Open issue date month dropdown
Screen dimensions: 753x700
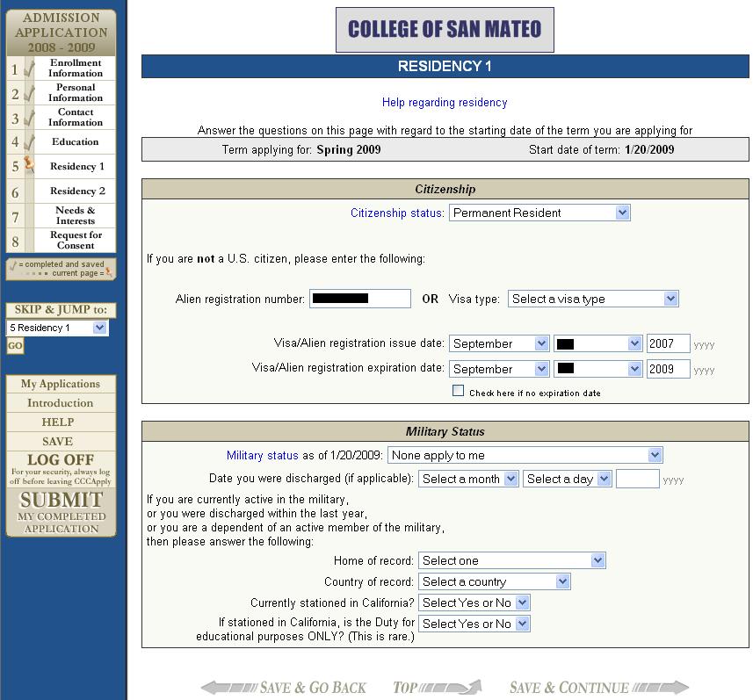(x=499, y=343)
